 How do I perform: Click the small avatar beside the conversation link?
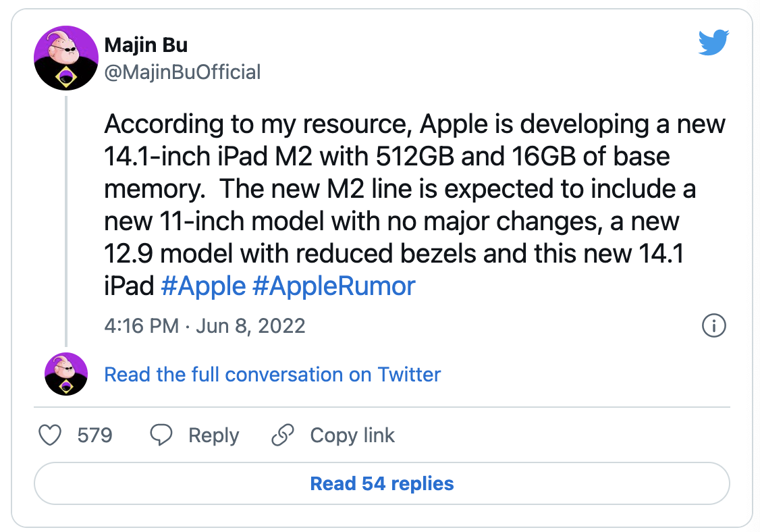66,373
